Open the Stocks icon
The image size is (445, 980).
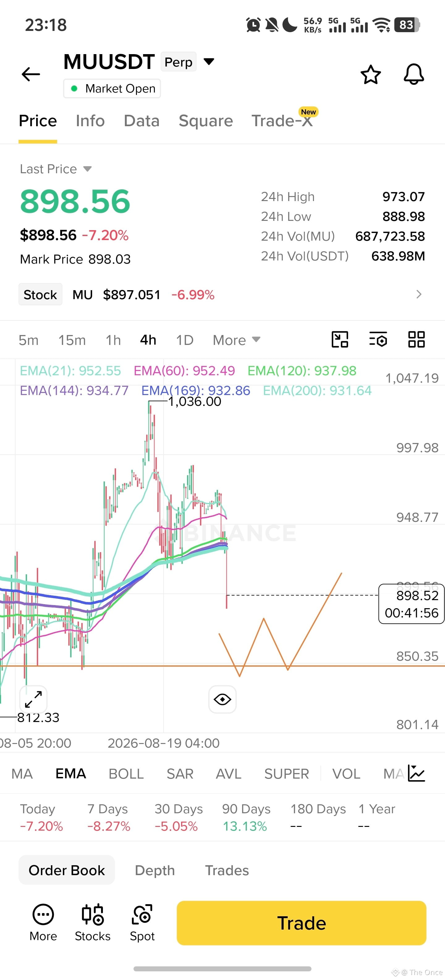coord(92,922)
